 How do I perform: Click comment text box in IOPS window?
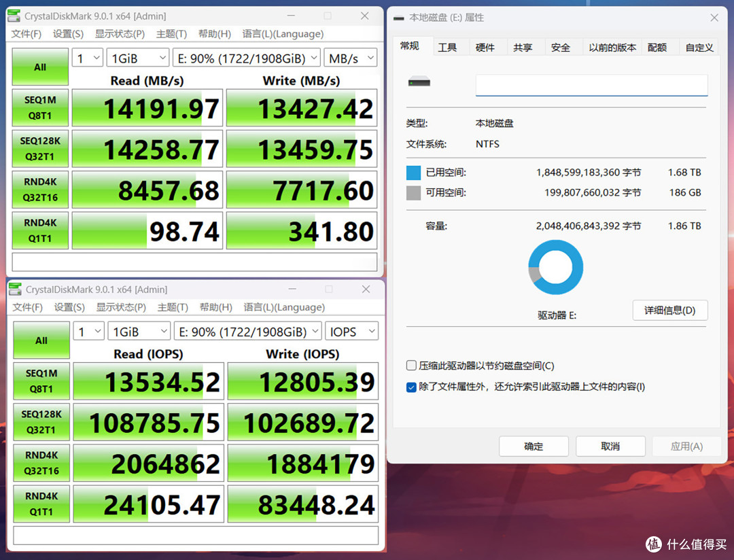[196, 535]
